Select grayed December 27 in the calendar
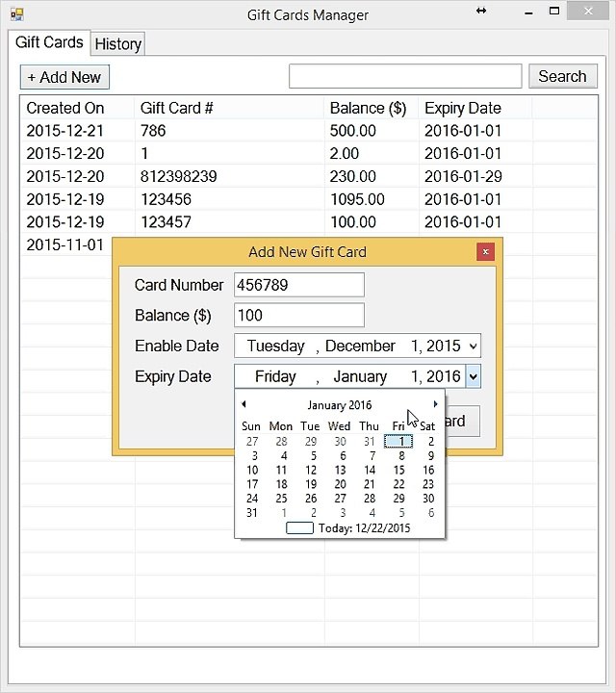616x693 pixels. pyautogui.click(x=252, y=441)
